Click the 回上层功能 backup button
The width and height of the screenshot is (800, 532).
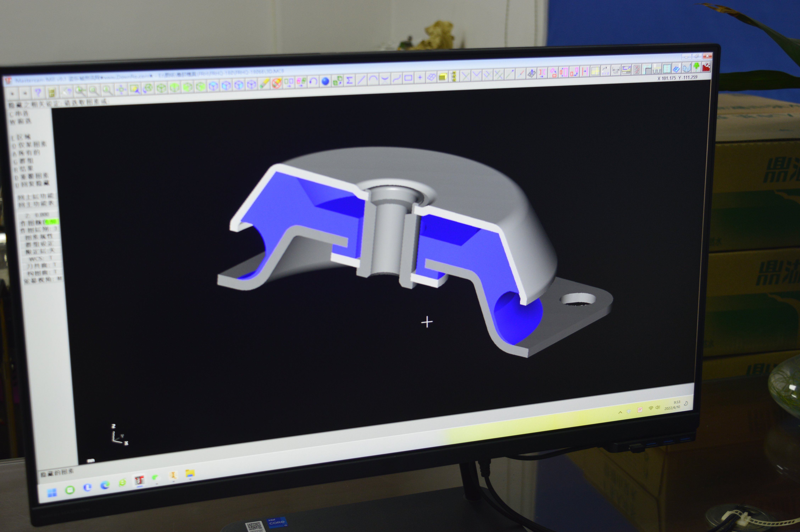pyautogui.click(x=36, y=196)
